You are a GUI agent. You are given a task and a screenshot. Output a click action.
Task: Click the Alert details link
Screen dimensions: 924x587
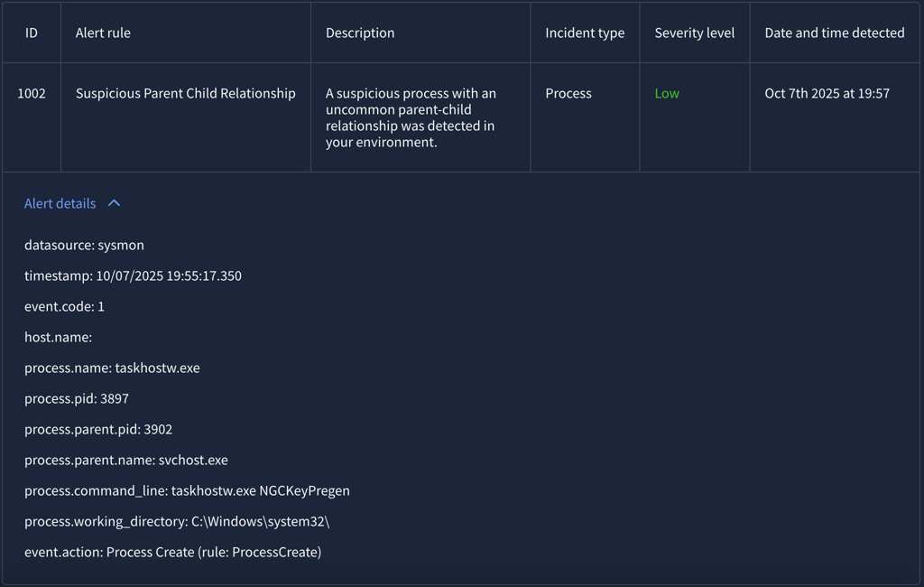coord(60,203)
